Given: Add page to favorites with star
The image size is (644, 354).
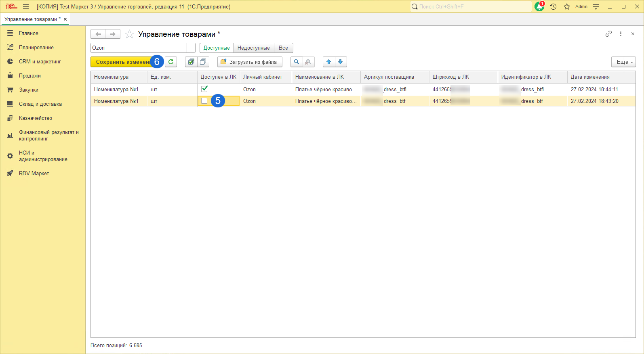Looking at the screenshot, I should (x=129, y=34).
